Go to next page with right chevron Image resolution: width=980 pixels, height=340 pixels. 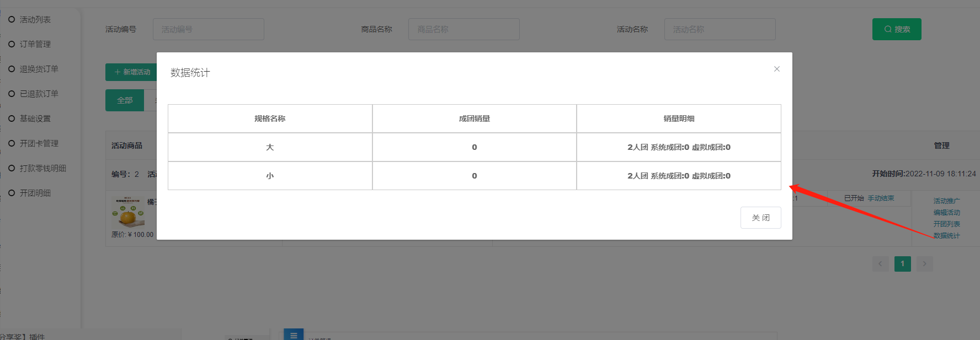924,264
